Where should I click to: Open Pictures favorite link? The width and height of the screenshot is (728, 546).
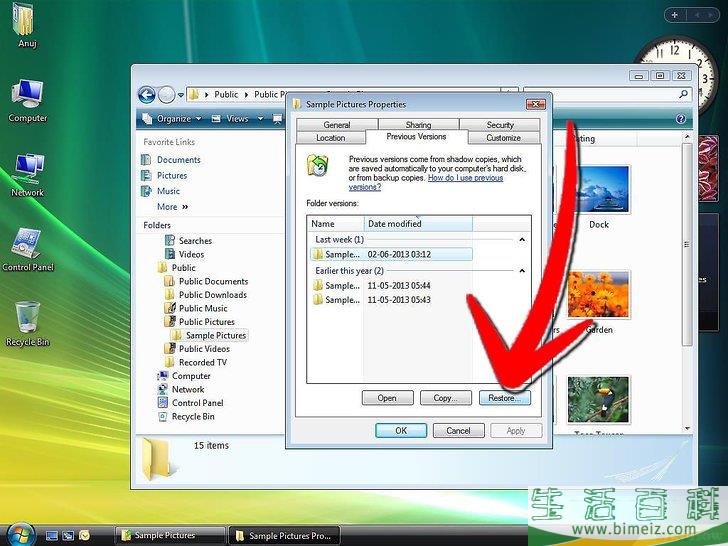pos(164,176)
